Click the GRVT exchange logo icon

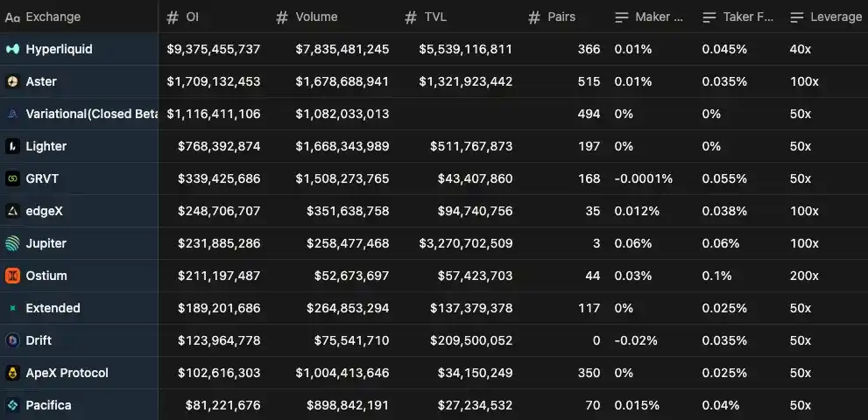(12, 178)
